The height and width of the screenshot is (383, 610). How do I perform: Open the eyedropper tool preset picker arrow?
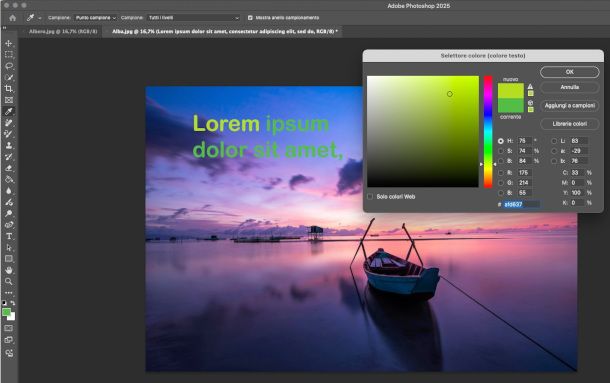[40, 18]
